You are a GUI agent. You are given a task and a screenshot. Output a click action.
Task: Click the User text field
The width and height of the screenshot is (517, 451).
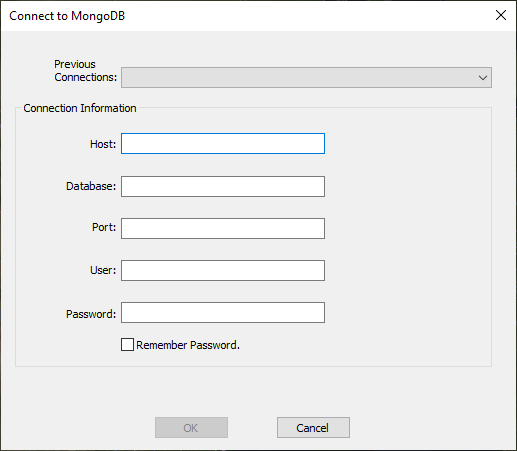click(x=223, y=270)
